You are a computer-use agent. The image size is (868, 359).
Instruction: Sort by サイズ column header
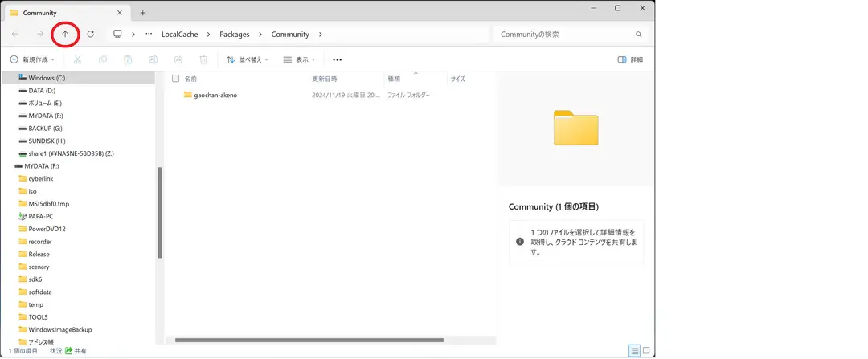point(457,79)
